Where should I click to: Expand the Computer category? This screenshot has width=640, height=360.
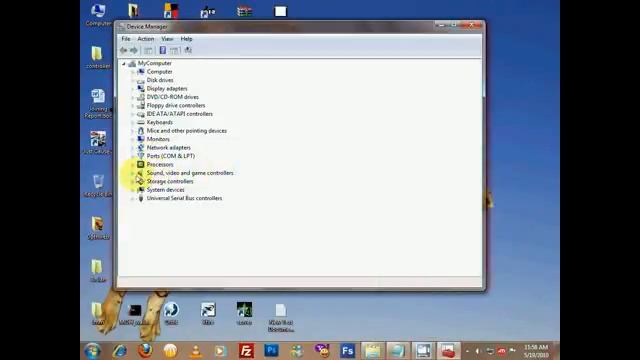[132, 72]
